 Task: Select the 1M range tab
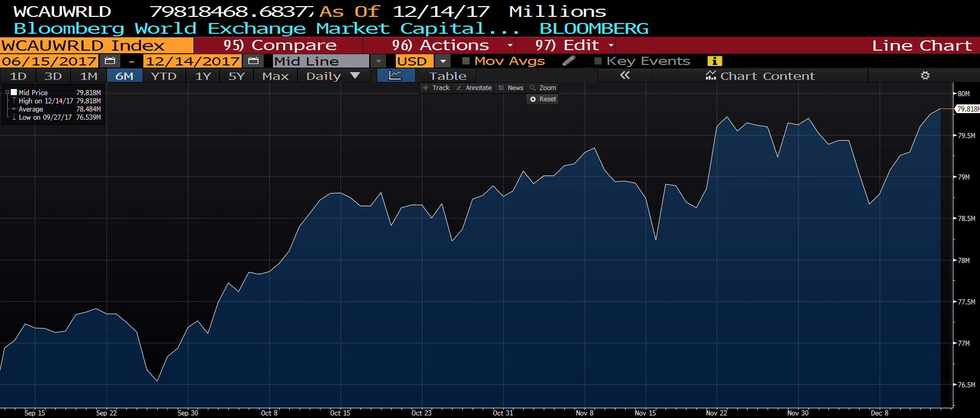(x=89, y=76)
